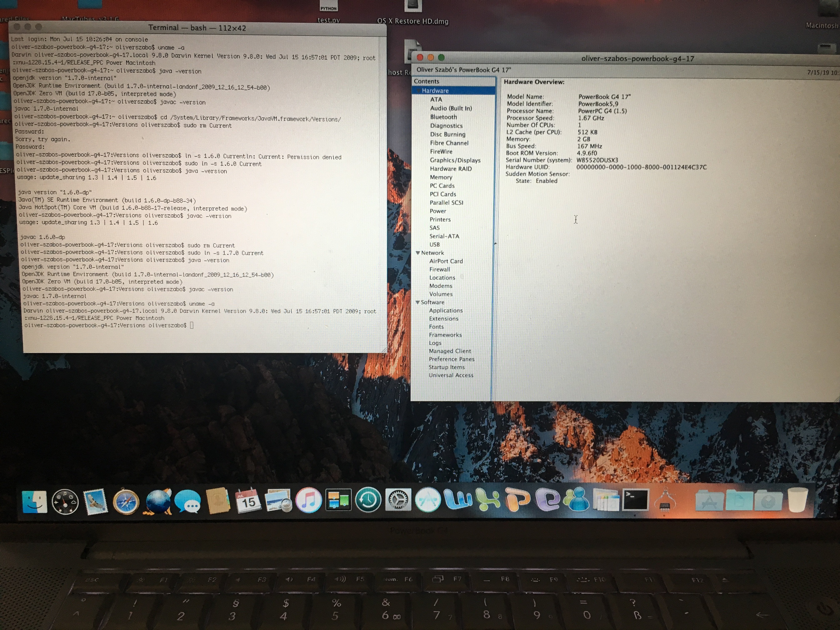
Task: Open System Profiler caliper-chip icon in Dock
Action: pos(665,499)
